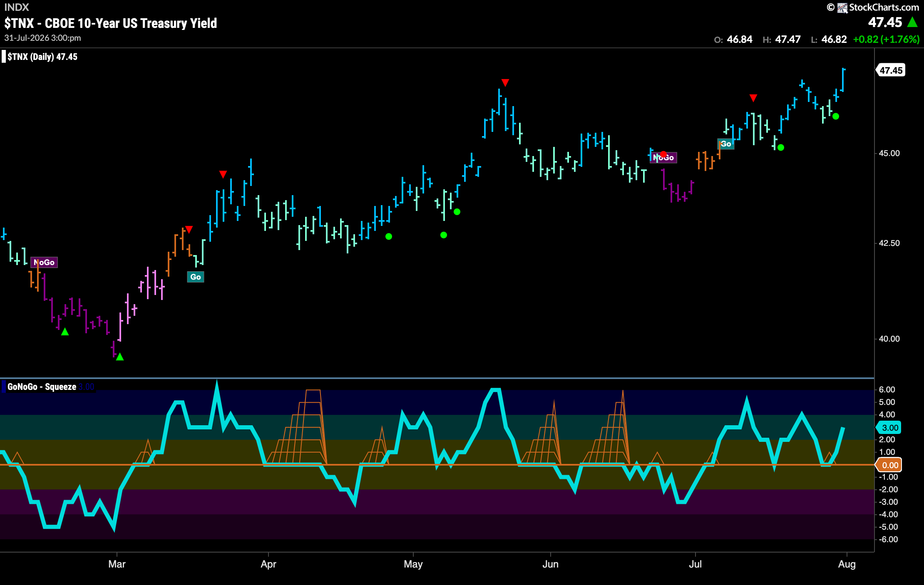Click the green triangle in mid February
Screen dimensions: 924x585
click(65, 332)
